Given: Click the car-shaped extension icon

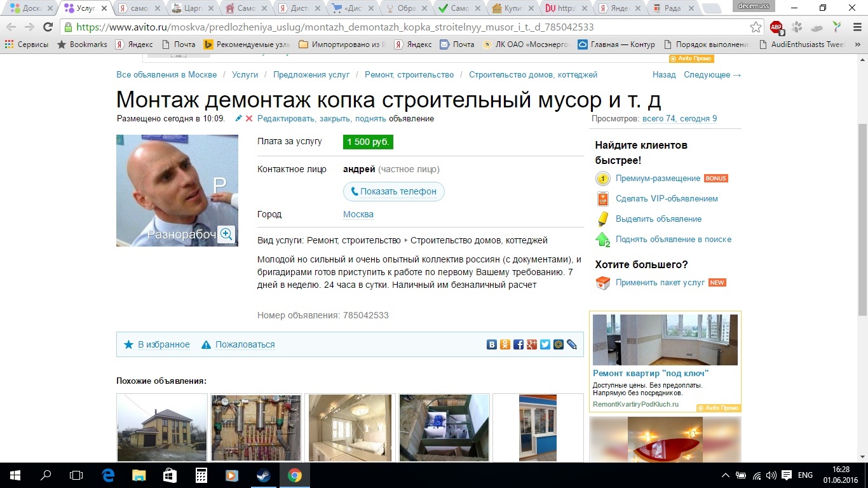Looking at the screenshot, I should coord(817,27).
